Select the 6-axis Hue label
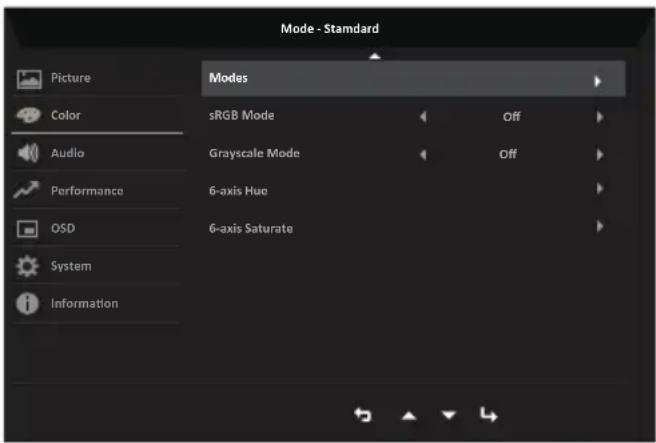 (x=238, y=191)
